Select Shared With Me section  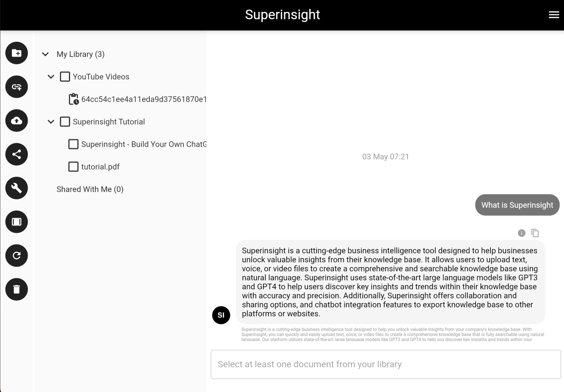pyautogui.click(x=89, y=189)
